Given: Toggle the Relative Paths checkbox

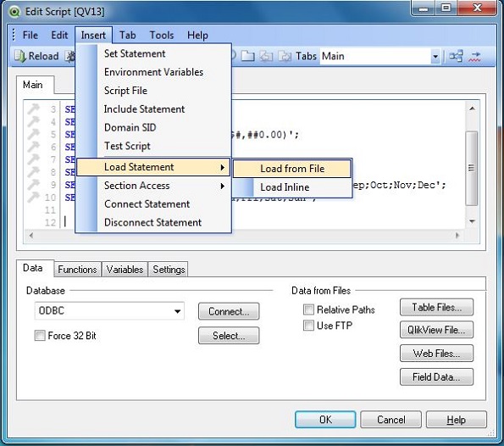Looking at the screenshot, I should point(308,309).
